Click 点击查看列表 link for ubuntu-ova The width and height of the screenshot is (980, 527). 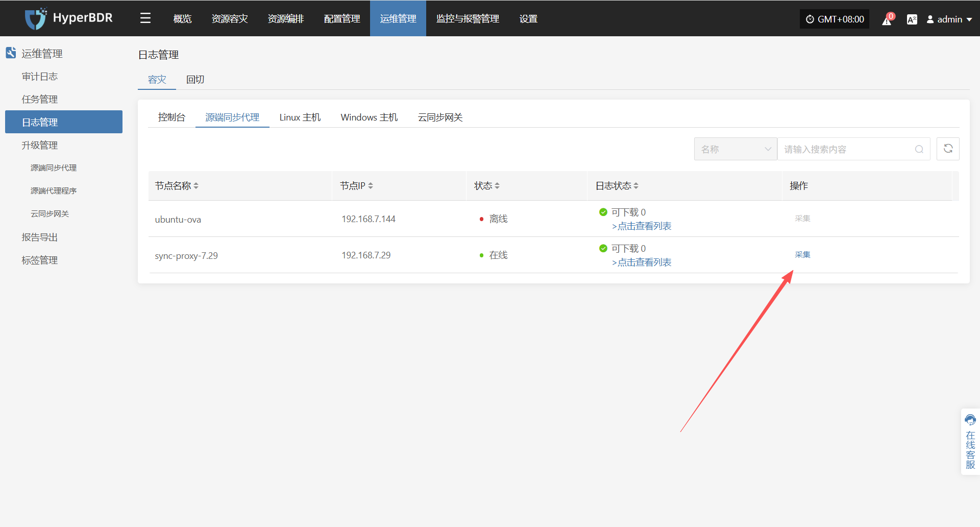click(642, 226)
